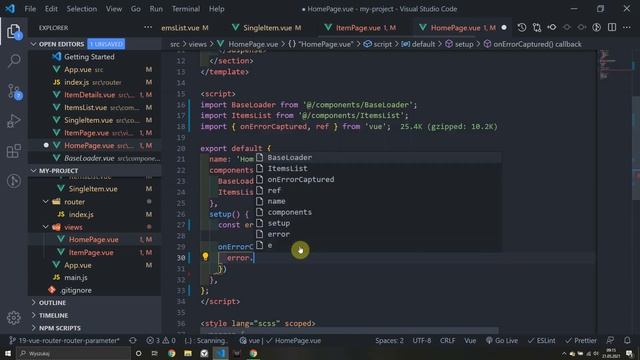
Task: Open errors and warnings count in status bar
Action: click(x=161, y=340)
